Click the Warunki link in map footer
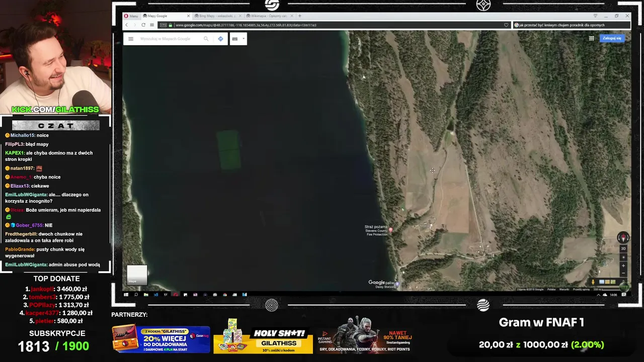 click(564, 289)
